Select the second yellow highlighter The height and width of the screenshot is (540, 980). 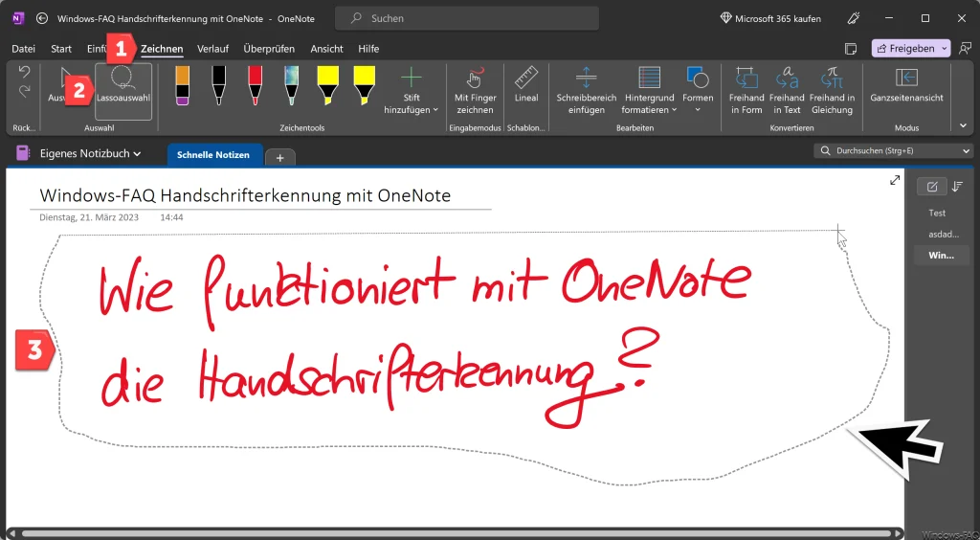[364, 85]
